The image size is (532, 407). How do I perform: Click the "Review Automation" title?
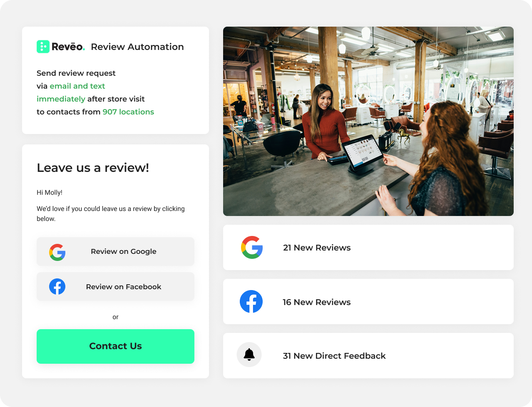137,47
